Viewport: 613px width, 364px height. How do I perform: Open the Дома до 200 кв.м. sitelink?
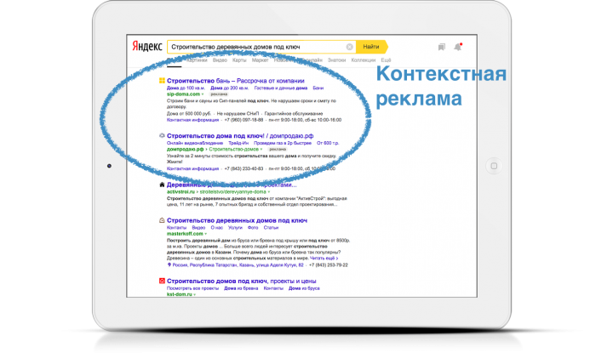tap(230, 88)
